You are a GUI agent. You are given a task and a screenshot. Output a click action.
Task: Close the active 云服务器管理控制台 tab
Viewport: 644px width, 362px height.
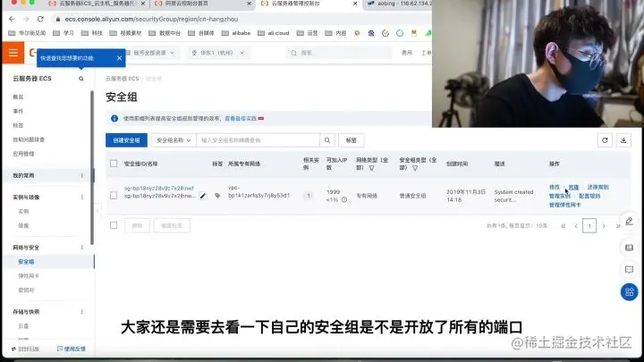tap(355, 4)
